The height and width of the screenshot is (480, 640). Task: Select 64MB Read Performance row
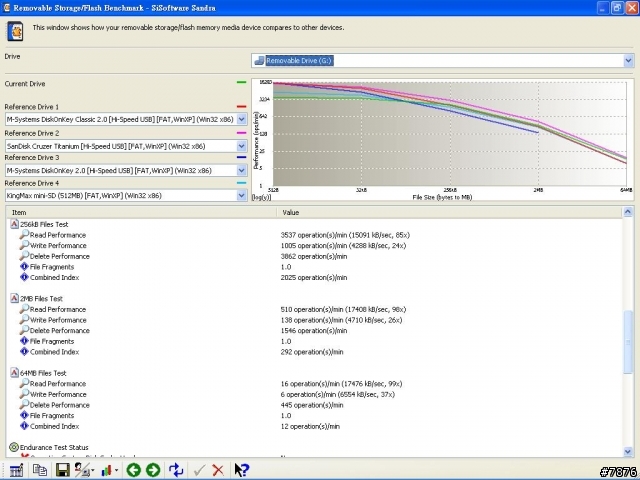click(314, 384)
